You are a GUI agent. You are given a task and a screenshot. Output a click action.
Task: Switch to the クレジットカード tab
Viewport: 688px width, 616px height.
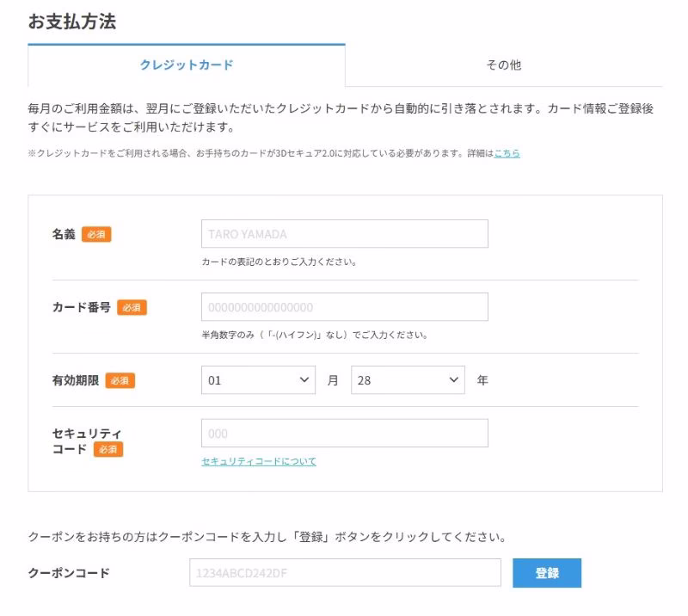(187, 65)
